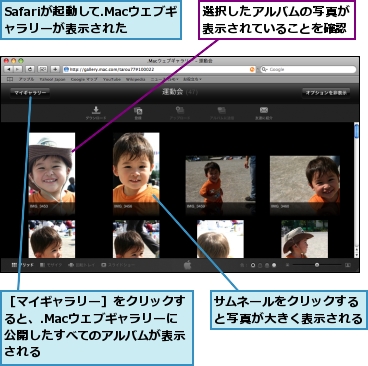
Task: Click the My Gallery button
Action: 30,93
